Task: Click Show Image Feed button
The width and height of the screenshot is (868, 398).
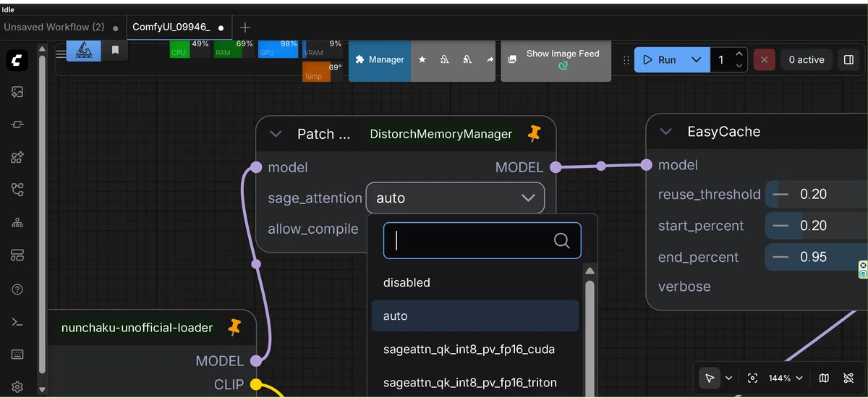Action: point(555,60)
